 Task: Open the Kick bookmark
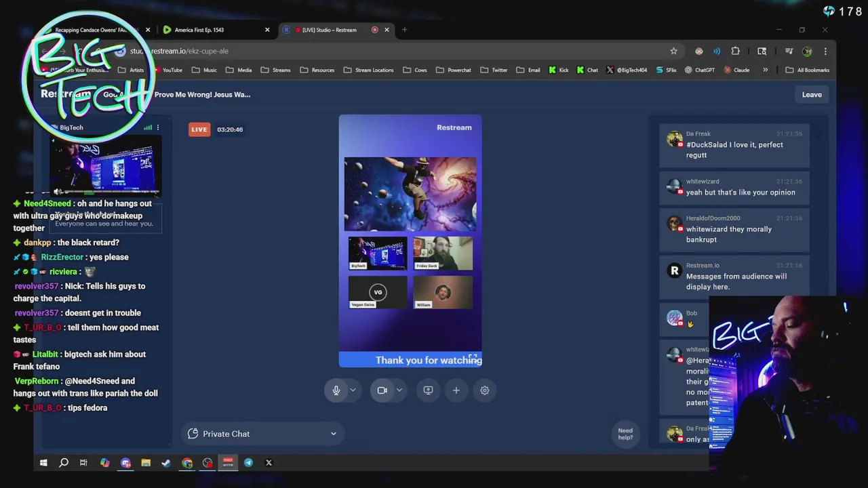(558, 70)
